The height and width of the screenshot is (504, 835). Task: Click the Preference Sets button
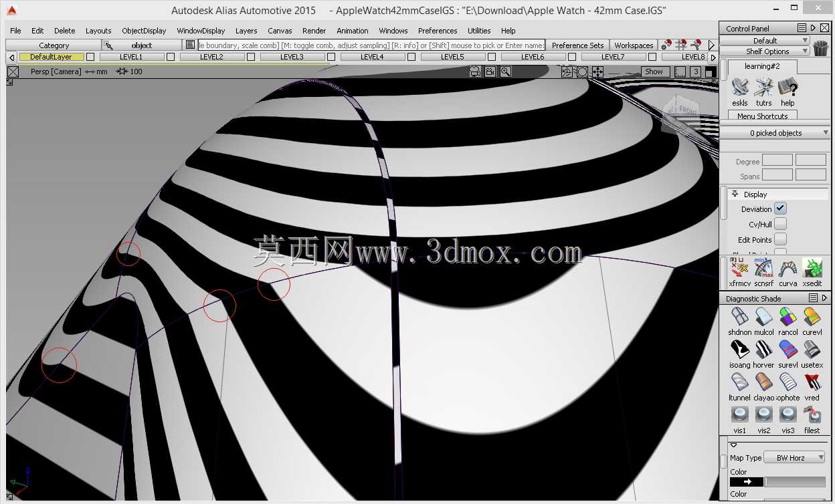pyautogui.click(x=577, y=45)
